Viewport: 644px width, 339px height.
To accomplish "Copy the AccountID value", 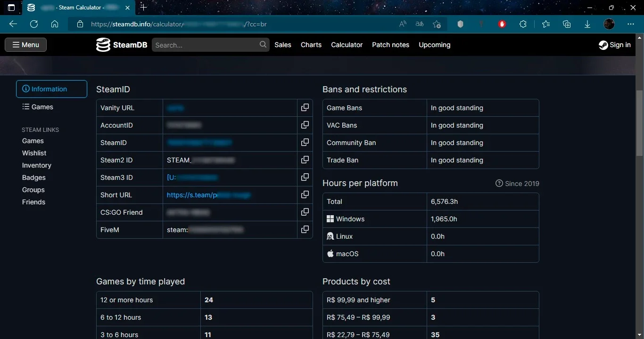I will coord(305,125).
